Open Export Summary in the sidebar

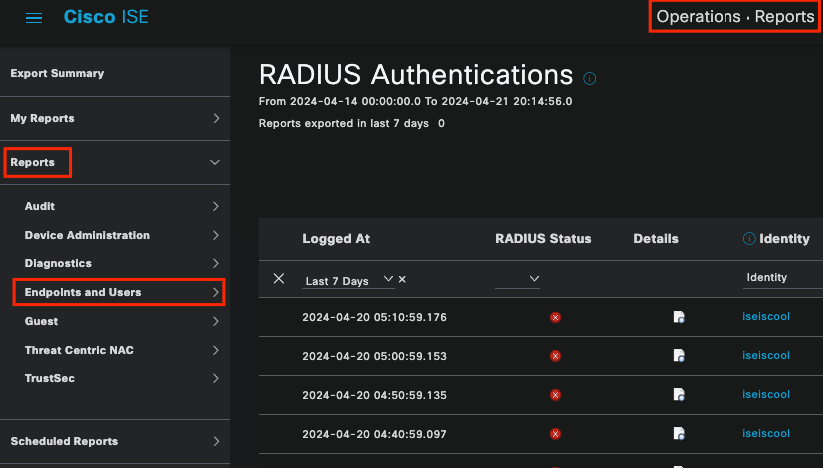[57, 73]
